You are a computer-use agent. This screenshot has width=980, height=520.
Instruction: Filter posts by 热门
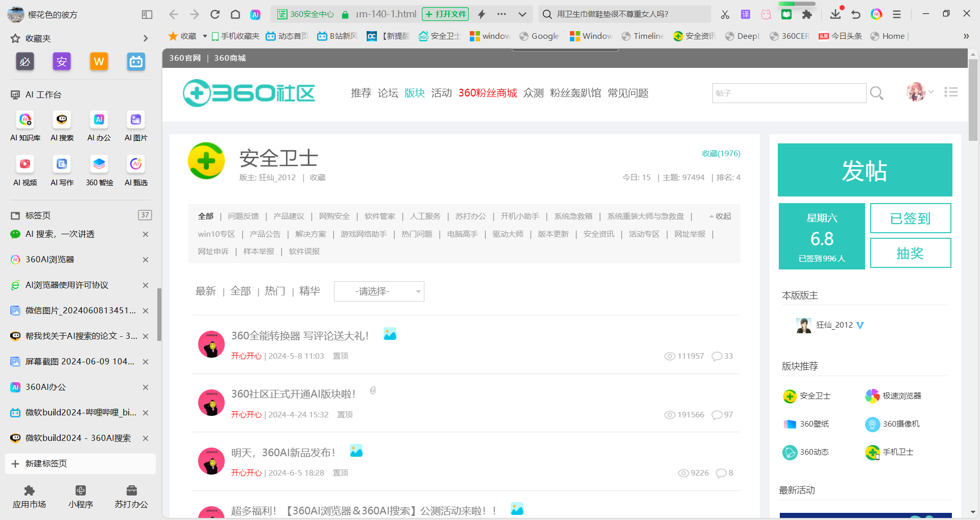tap(275, 291)
